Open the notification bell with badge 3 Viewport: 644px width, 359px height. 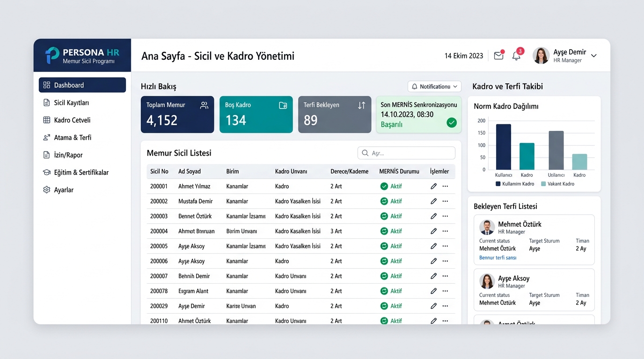click(x=516, y=56)
